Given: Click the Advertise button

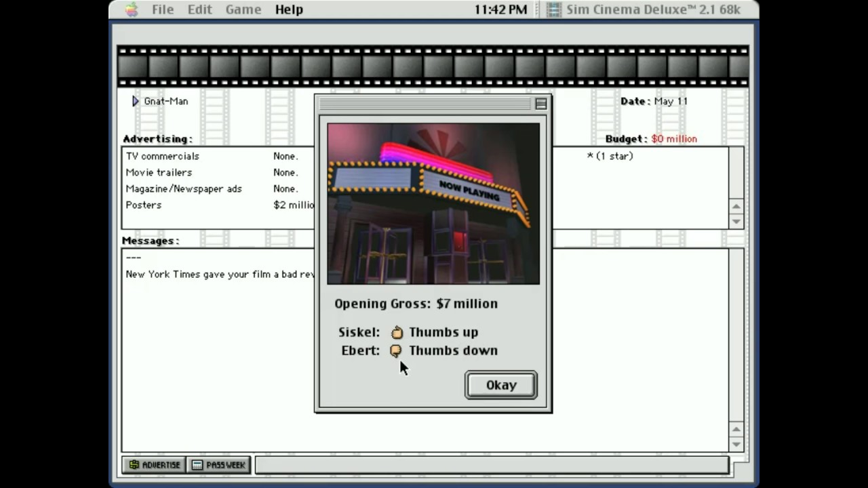Looking at the screenshot, I should click(x=155, y=465).
